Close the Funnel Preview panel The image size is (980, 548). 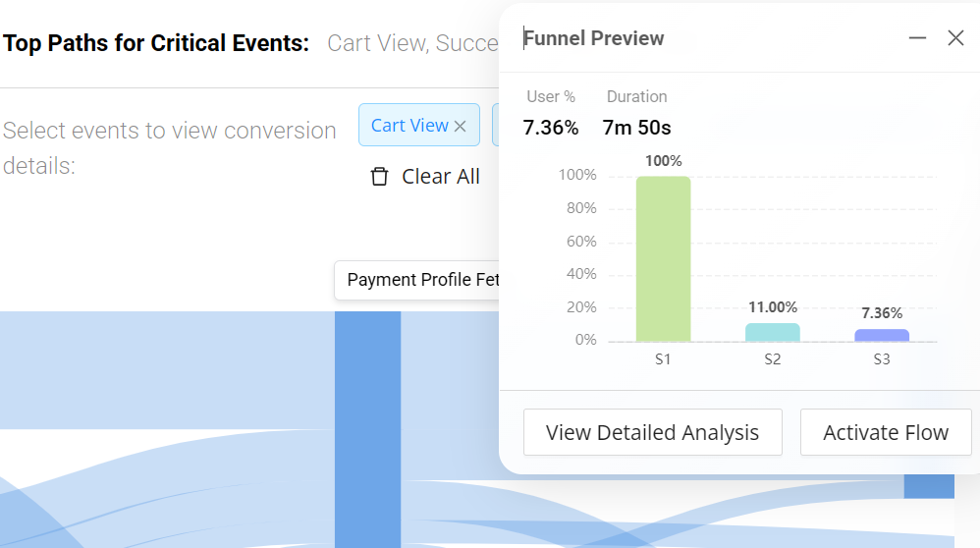[955, 38]
